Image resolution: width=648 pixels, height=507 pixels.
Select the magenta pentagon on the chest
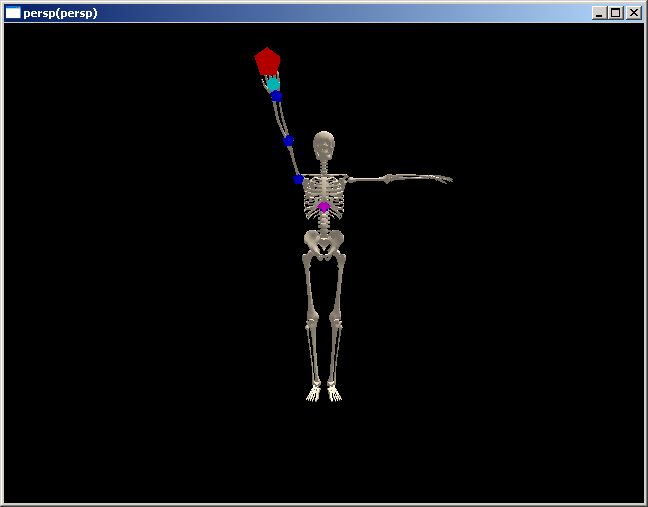(x=324, y=207)
